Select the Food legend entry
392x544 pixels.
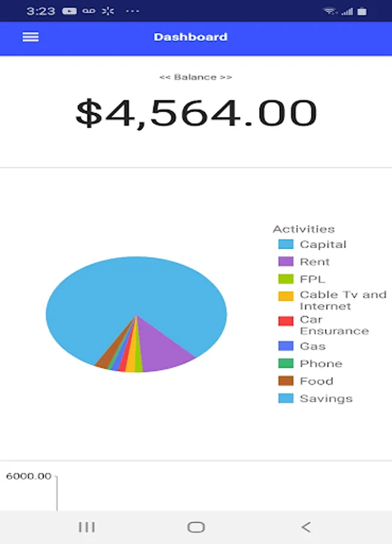[316, 381]
